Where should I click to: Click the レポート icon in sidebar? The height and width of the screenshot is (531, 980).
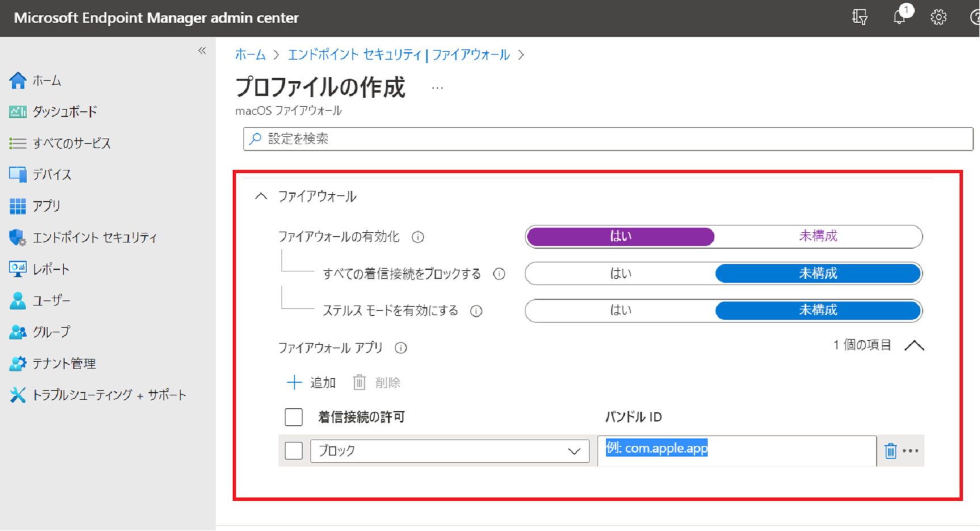coord(18,269)
